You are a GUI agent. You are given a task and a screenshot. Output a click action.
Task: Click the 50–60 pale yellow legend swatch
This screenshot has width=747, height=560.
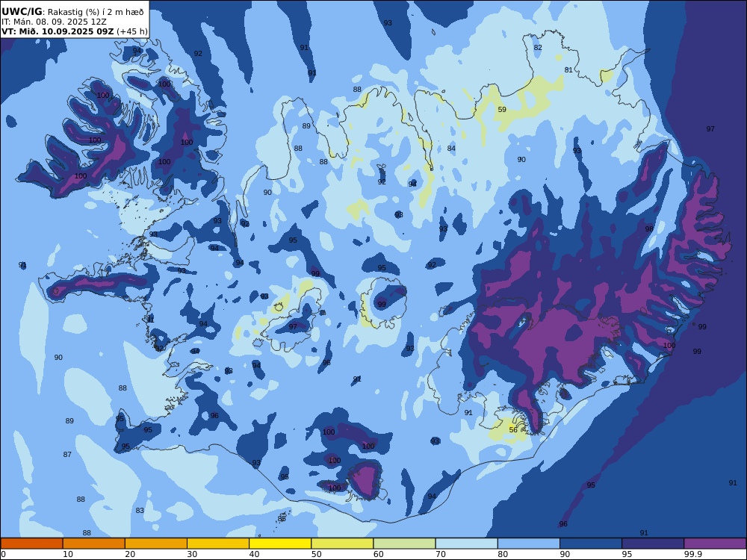click(343, 544)
